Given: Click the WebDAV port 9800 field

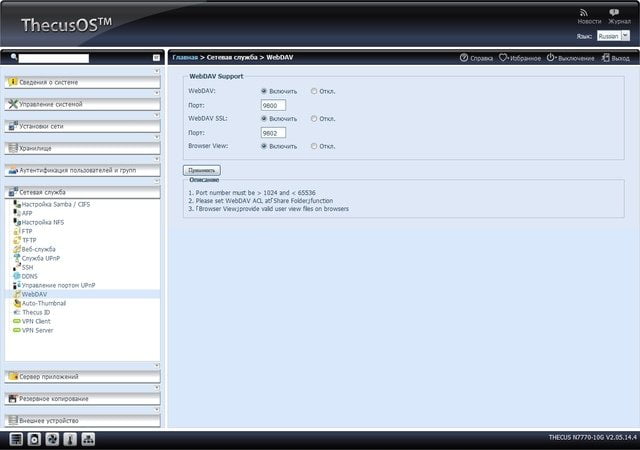Looking at the screenshot, I should (273, 105).
